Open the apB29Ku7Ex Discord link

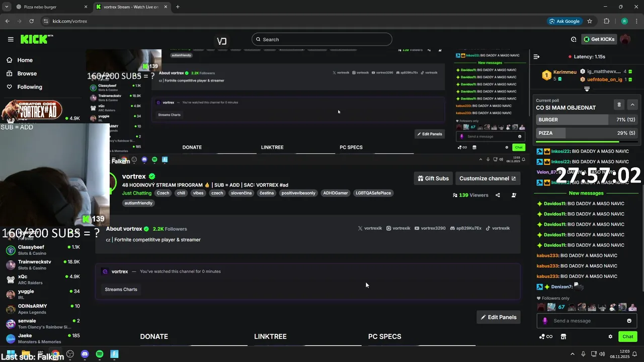click(465, 228)
